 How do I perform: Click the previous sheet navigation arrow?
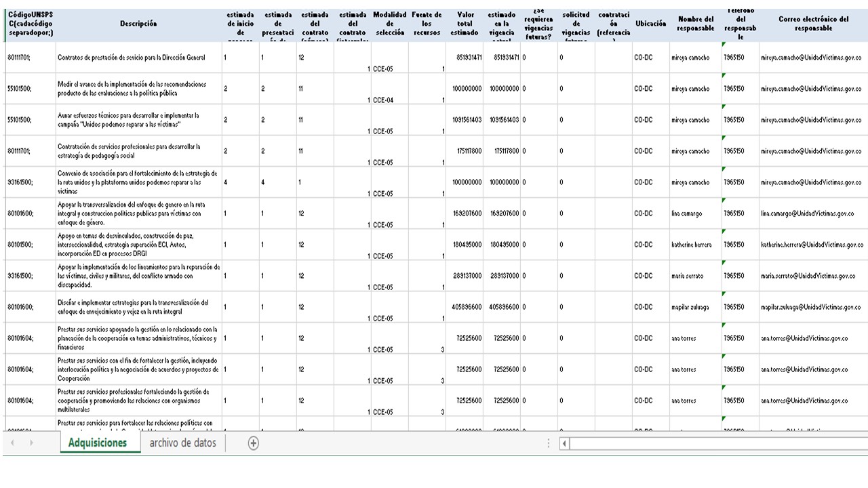12,443
